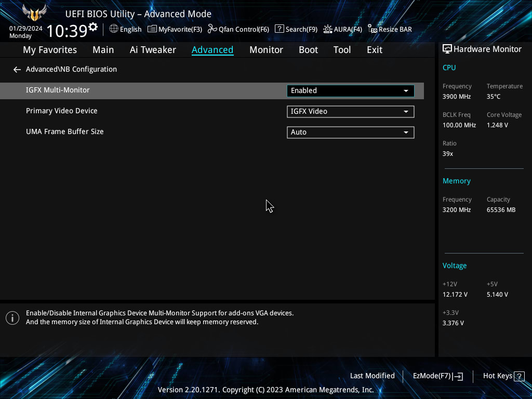Switch to the Main tab
Image resolution: width=532 pixels, height=399 pixels.
[103, 50]
